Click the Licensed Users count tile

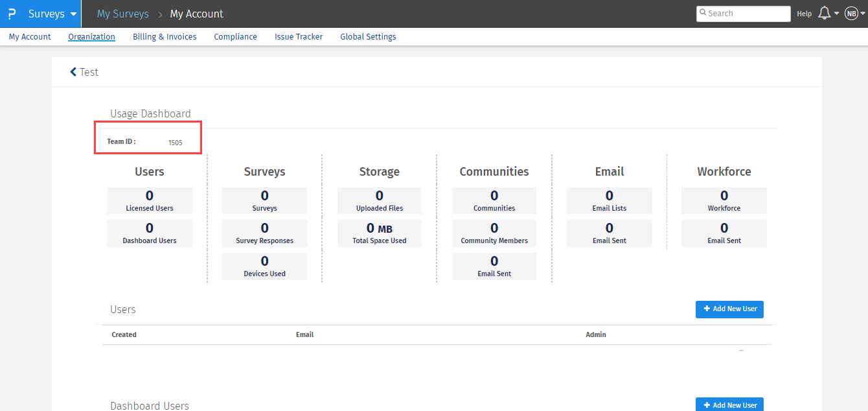(150, 200)
